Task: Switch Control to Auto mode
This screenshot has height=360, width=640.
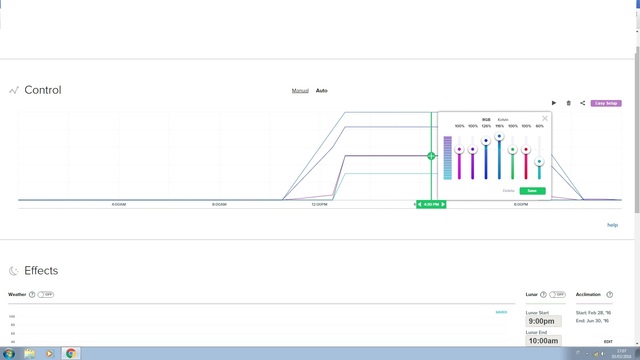Action: click(x=322, y=91)
